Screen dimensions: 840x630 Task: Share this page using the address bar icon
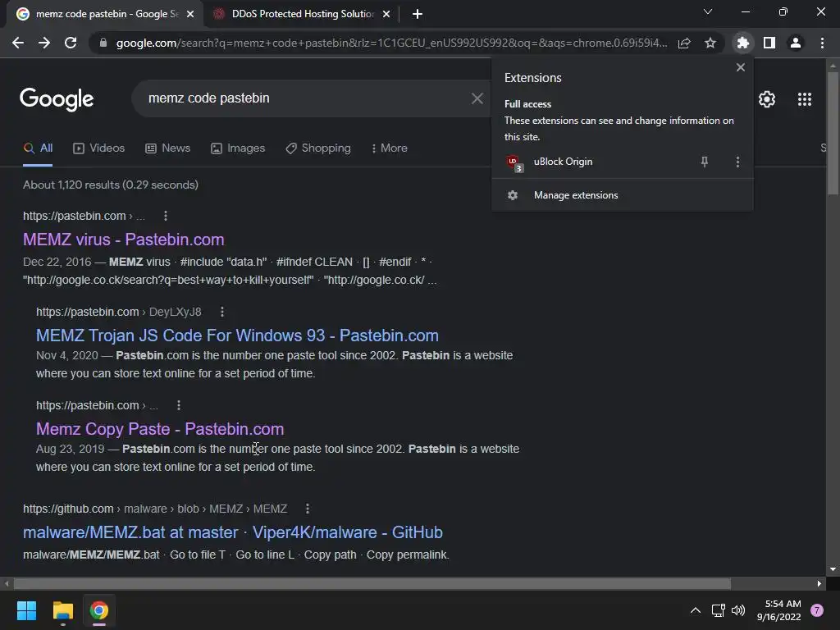684,43
